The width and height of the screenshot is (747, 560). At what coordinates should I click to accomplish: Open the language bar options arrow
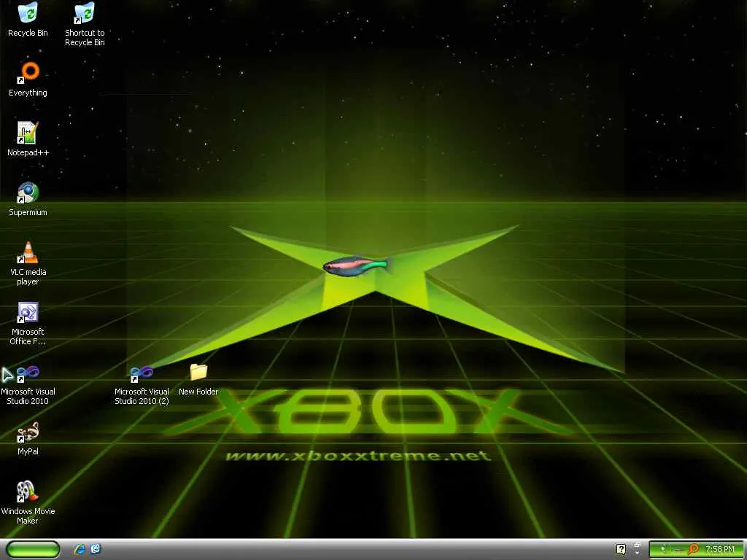638,553
